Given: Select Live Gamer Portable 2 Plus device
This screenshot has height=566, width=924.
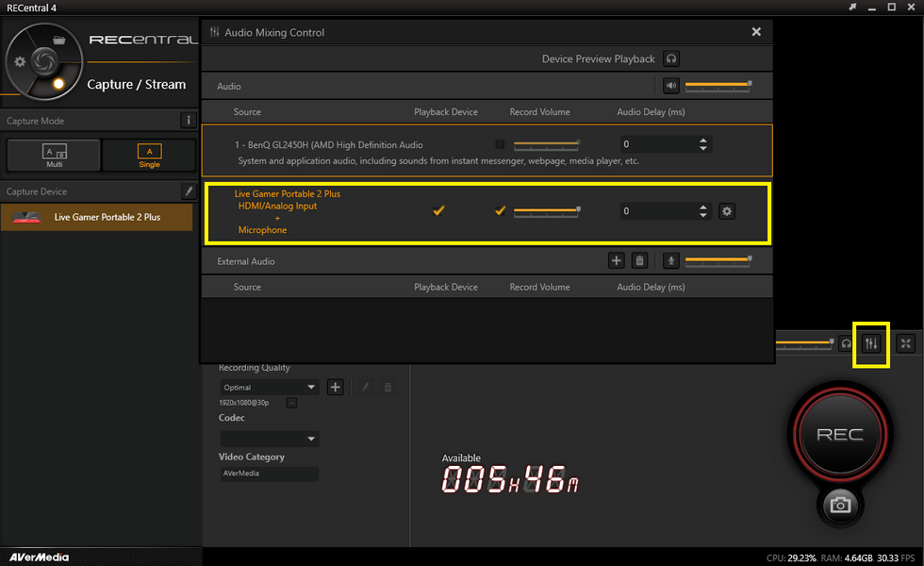Looking at the screenshot, I should [96, 217].
